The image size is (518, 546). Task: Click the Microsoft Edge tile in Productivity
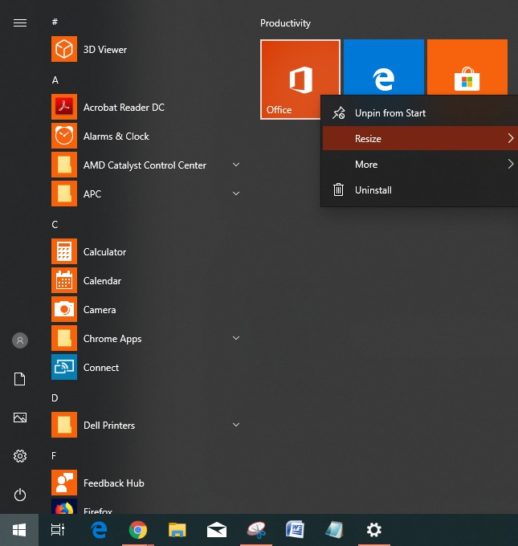(384, 67)
